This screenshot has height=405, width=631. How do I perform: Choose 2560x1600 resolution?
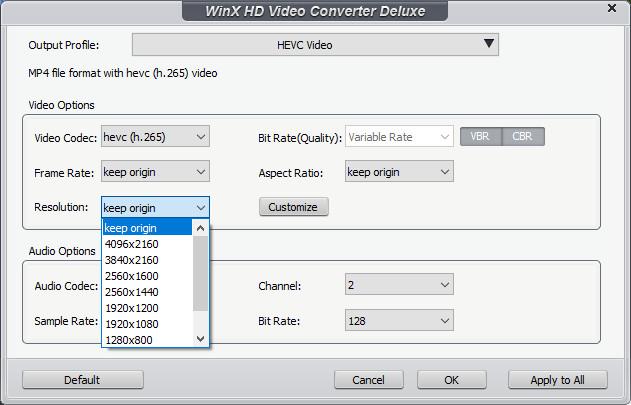(x=147, y=276)
